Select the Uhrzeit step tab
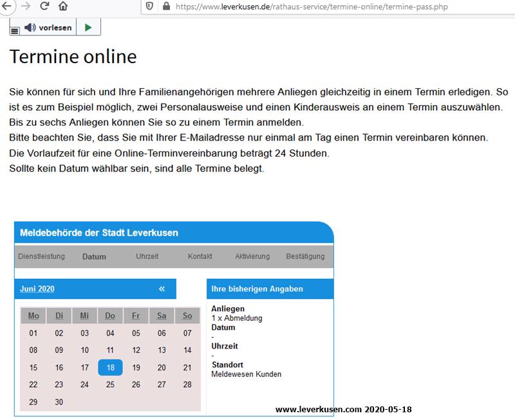 [147, 256]
